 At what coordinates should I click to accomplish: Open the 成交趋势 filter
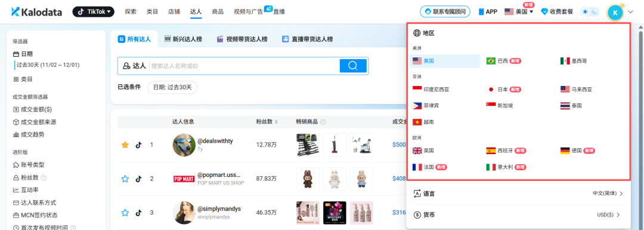[x=29, y=134]
